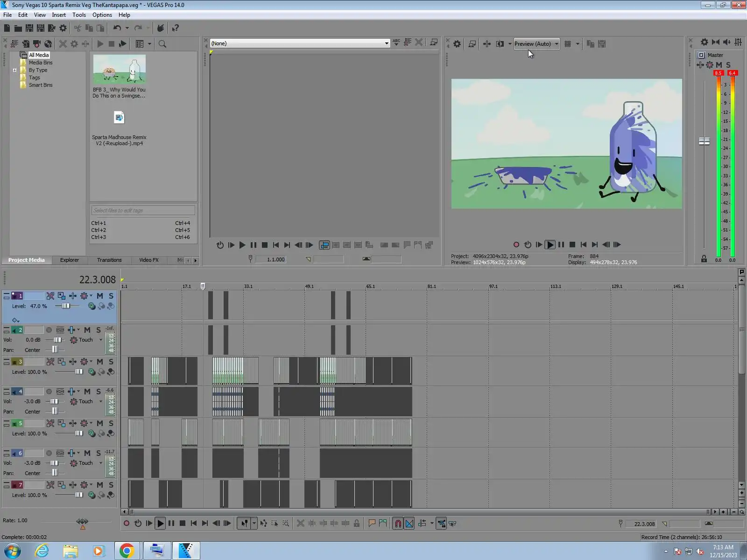Switch to the Transitions tab
The image size is (747, 560).
[109, 260]
